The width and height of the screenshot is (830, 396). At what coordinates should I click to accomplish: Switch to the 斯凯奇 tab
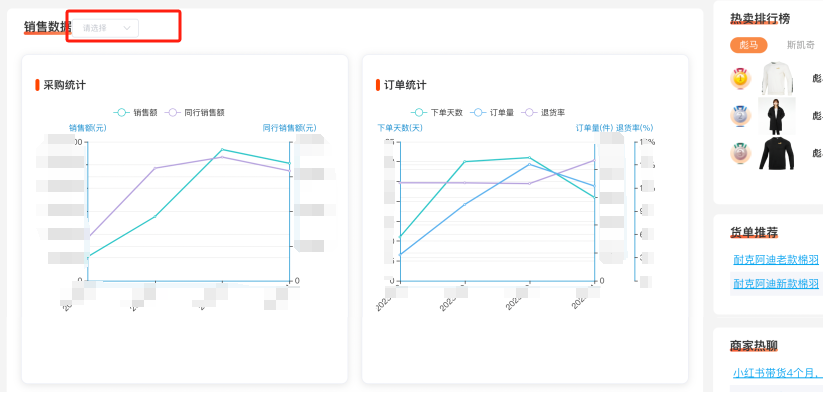click(800, 45)
